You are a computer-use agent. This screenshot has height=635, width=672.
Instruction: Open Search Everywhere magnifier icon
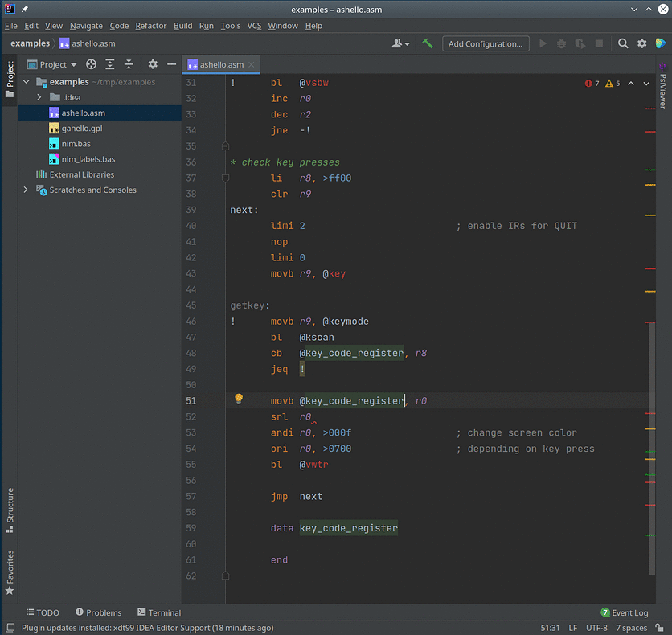623,43
